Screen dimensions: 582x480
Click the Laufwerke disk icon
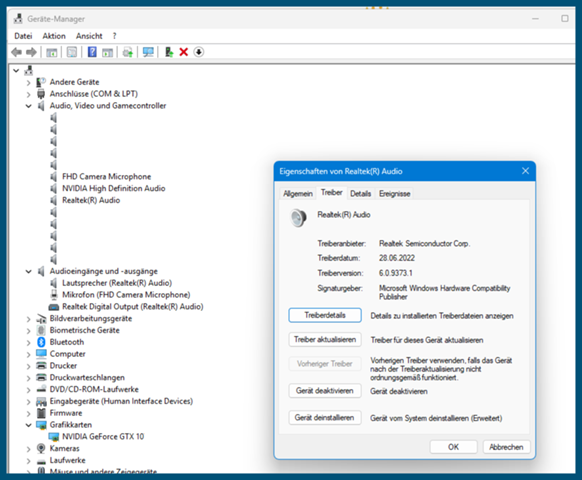[41, 461]
